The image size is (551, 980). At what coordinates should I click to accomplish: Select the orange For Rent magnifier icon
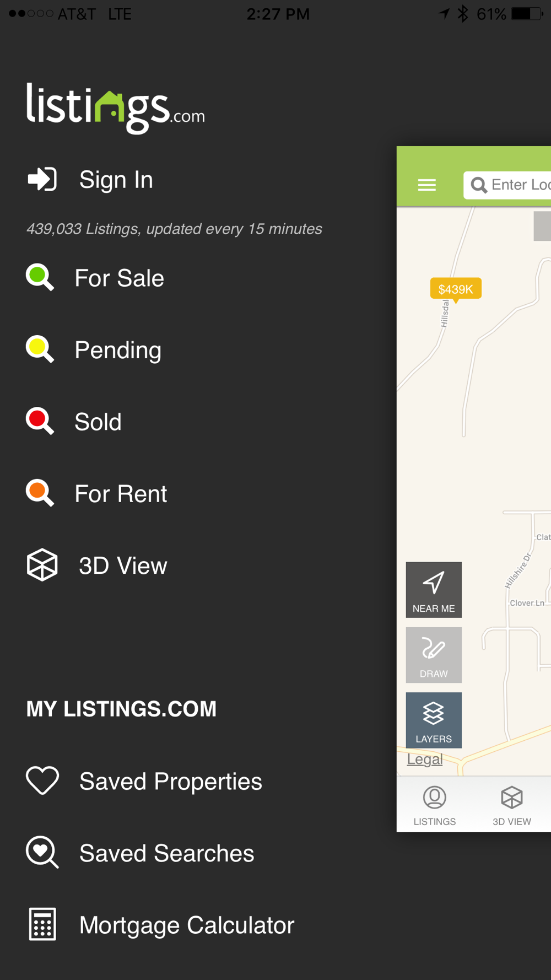point(40,493)
